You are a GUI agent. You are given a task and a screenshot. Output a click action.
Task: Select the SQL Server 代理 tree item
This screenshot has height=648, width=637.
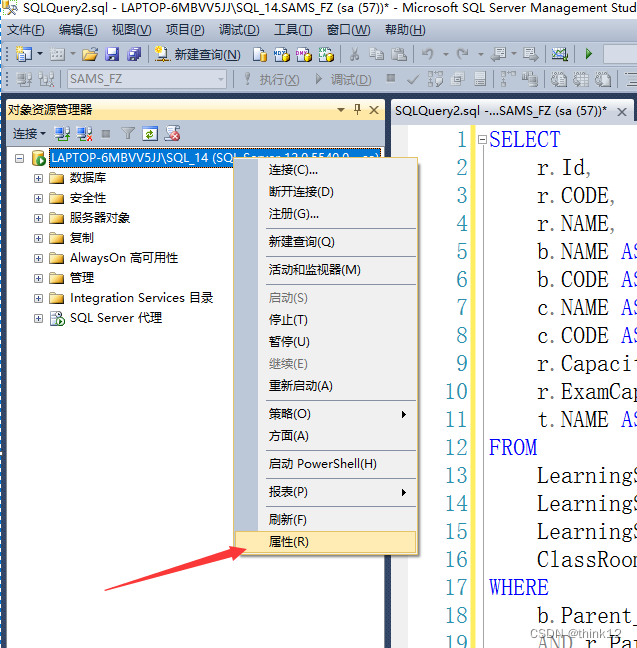click(116, 318)
